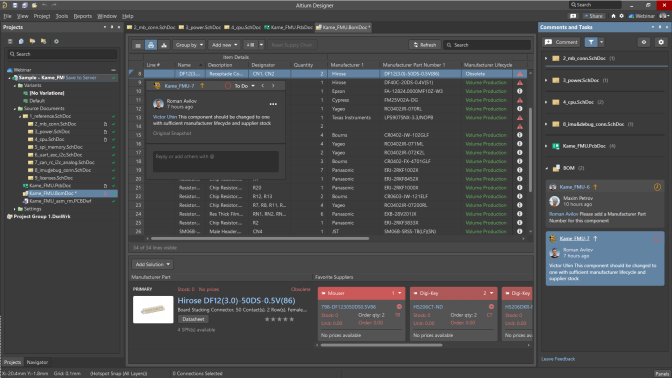Switch to the Navigator tab
This screenshot has height=378, width=672.
(37, 362)
